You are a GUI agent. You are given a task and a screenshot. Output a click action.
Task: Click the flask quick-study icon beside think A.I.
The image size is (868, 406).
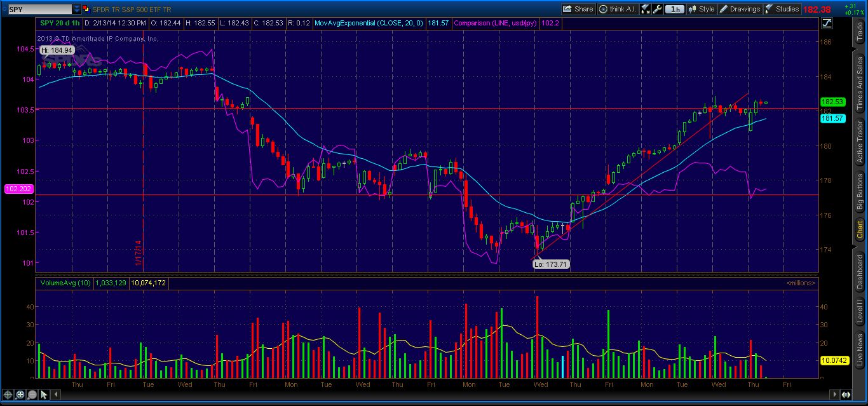coord(646,9)
